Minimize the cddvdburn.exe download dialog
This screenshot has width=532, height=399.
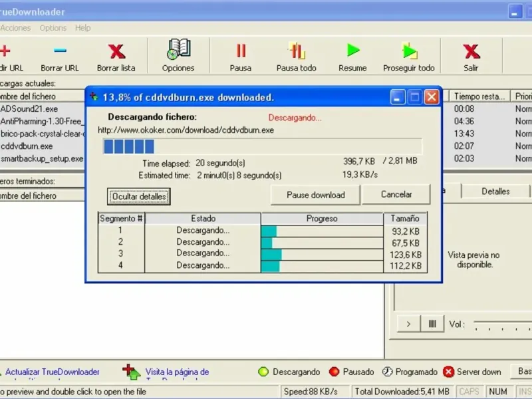(x=397, y=97)
